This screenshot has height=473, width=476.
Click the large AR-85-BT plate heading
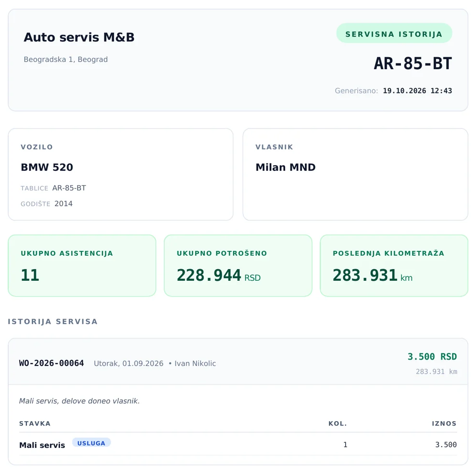coord(413,63)
